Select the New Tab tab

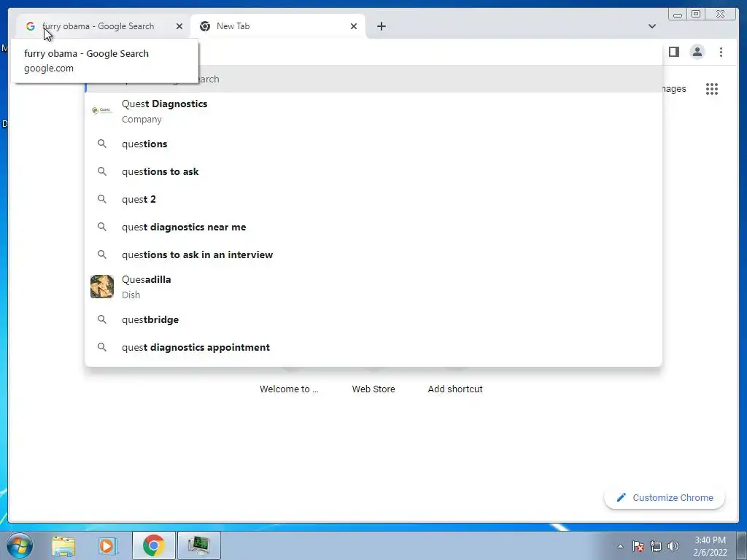[x=278, y=26]
